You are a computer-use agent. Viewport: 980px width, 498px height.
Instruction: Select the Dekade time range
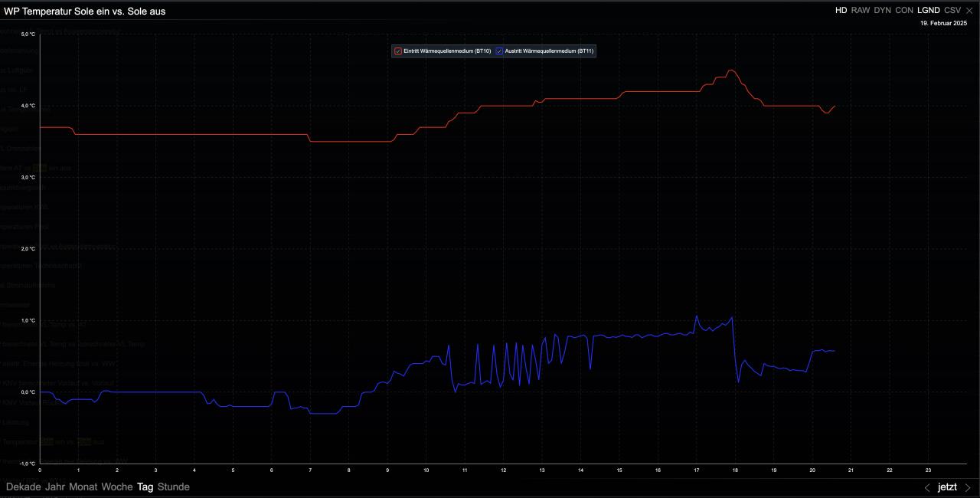pyautogui.click(x=23, y=487)
